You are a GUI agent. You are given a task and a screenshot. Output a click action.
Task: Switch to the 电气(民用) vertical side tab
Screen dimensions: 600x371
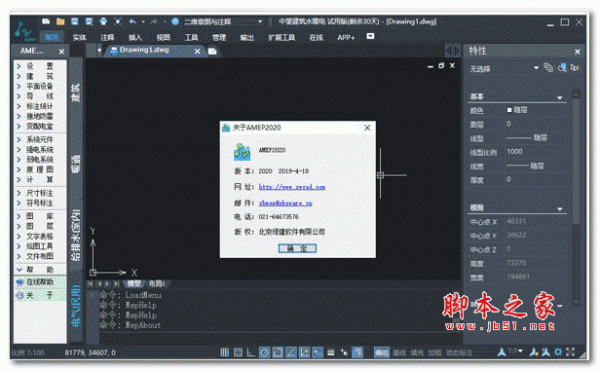pos(76,305)
